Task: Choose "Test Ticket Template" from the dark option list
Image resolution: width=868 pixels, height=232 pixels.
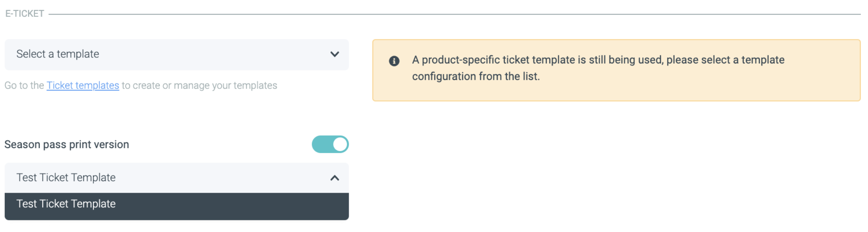Action: click(66, 204)
